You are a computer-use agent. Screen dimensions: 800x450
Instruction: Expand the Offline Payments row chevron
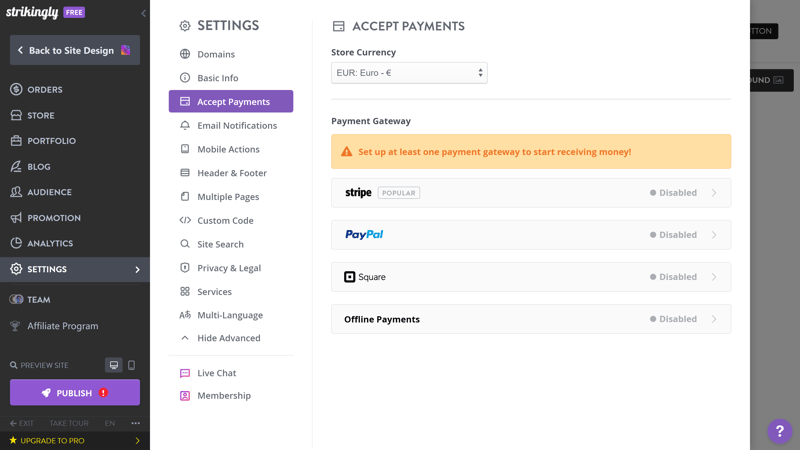[714, 319]
